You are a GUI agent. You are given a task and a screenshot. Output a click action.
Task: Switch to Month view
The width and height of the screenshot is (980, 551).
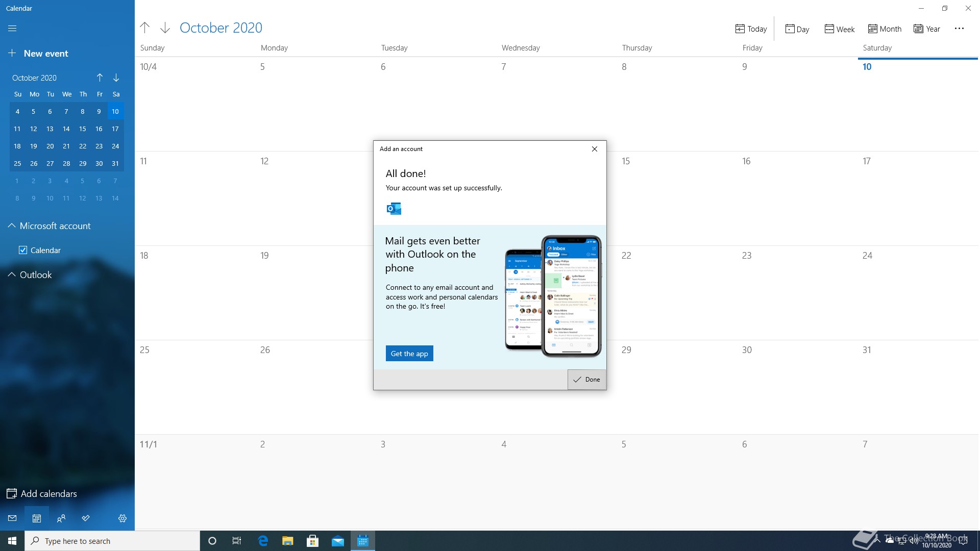point(885,29)
